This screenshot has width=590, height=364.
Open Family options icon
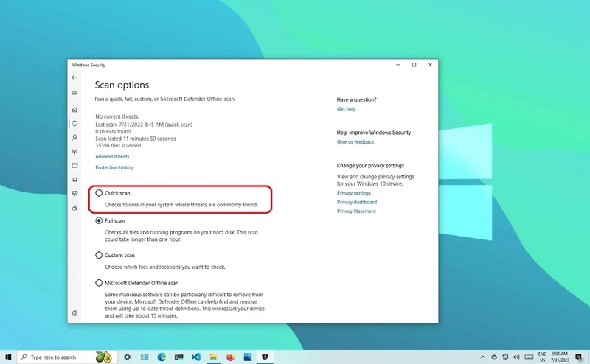pos(74,208)
